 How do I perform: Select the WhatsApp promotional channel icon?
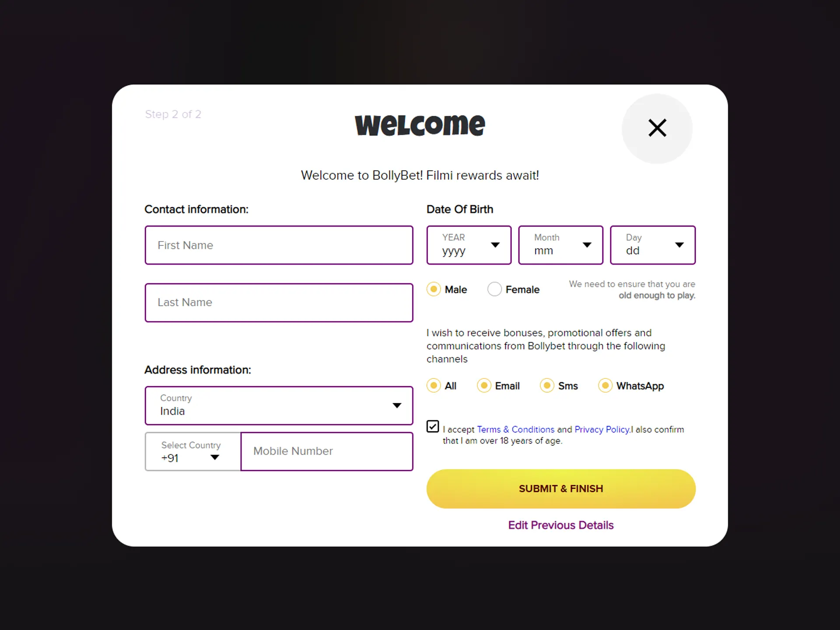click(605, 386)
